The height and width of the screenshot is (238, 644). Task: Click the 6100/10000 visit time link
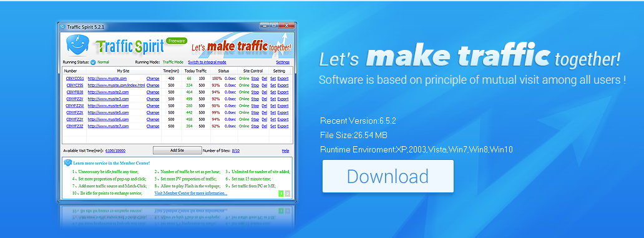pyautogui.click(x=115, y=151)
